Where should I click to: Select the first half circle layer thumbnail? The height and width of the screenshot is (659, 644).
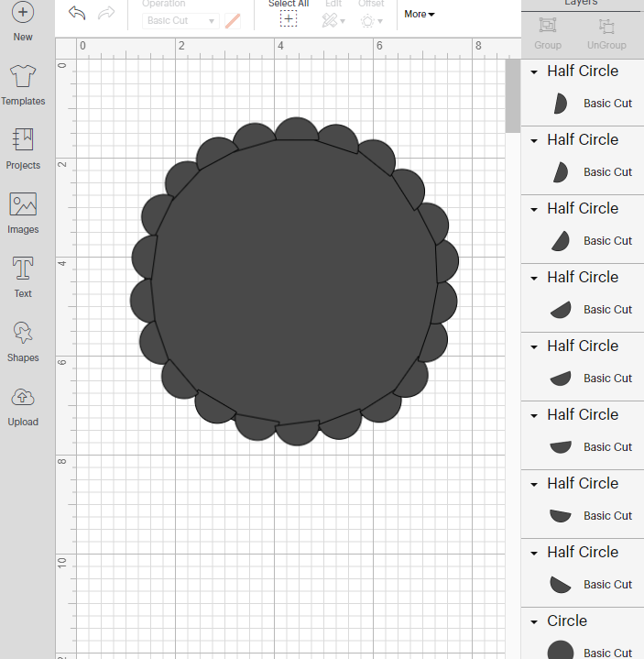561,104
